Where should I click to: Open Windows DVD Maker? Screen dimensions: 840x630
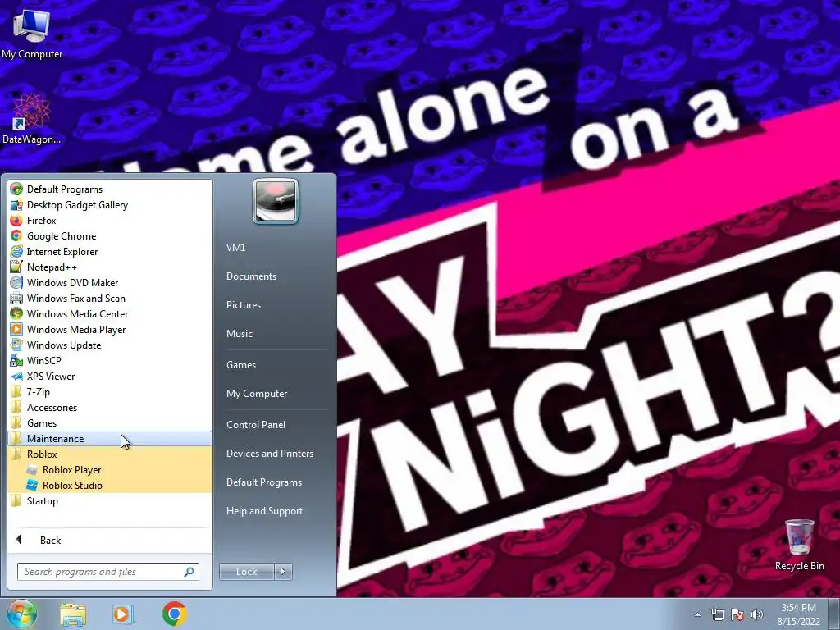110,282
